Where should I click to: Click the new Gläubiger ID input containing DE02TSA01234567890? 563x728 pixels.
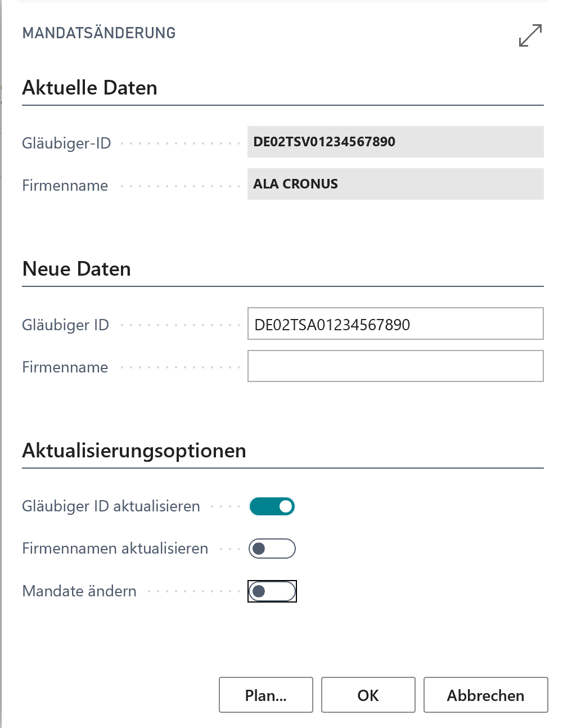395,324
